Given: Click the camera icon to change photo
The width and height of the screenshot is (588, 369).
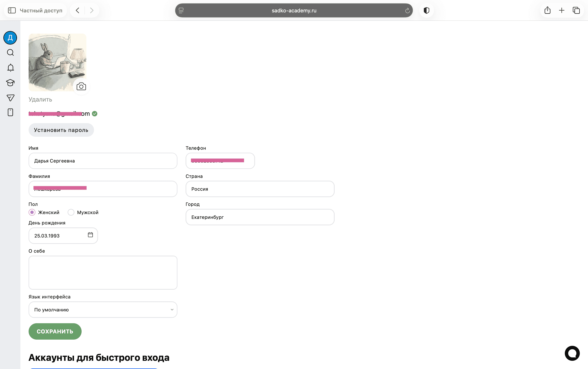Looking at the screenshot, I should pyautogui.click(x=81, y=86).
